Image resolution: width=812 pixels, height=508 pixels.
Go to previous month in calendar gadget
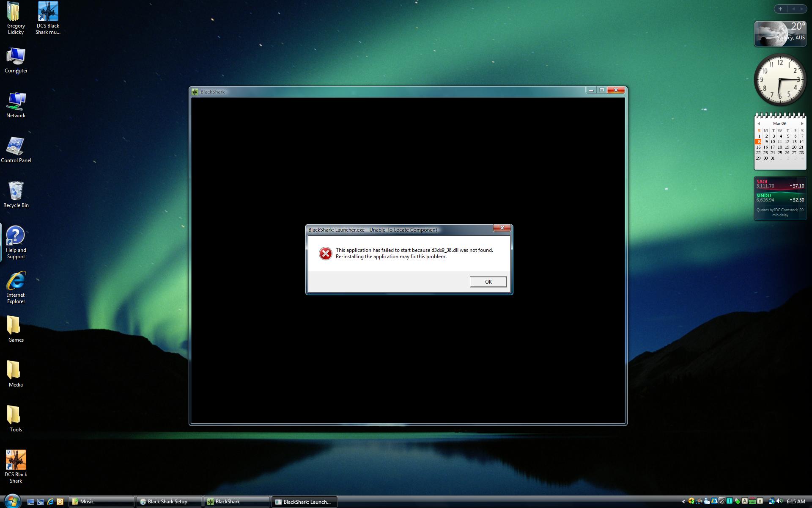(759, 124)
